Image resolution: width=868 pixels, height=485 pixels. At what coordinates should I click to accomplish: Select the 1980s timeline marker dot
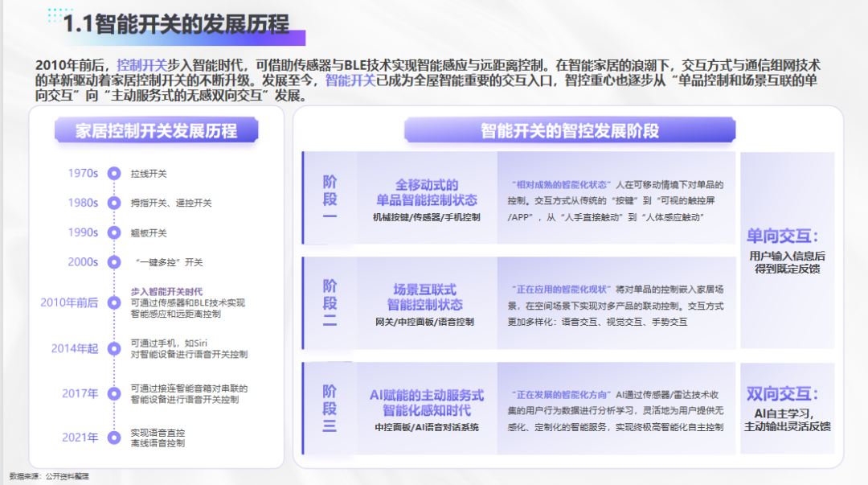[x=113, y=203]
